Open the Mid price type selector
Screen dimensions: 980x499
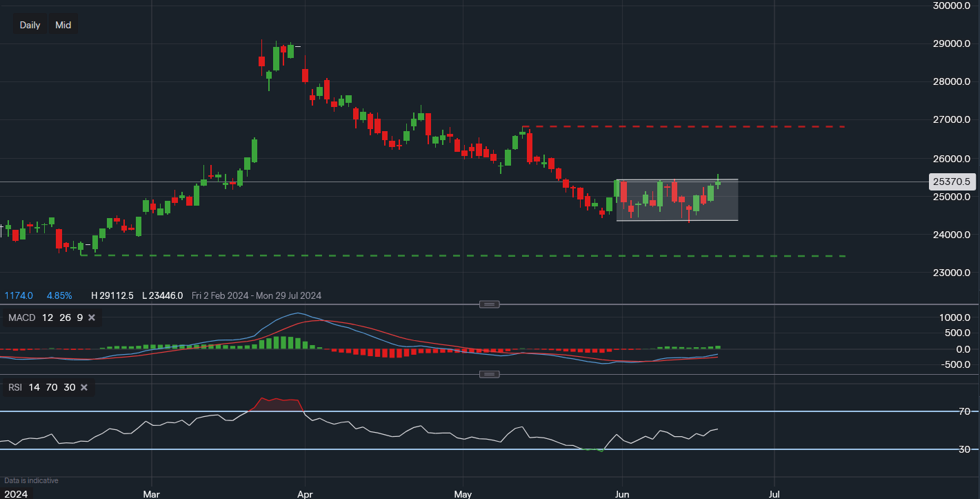click(63, 25)
